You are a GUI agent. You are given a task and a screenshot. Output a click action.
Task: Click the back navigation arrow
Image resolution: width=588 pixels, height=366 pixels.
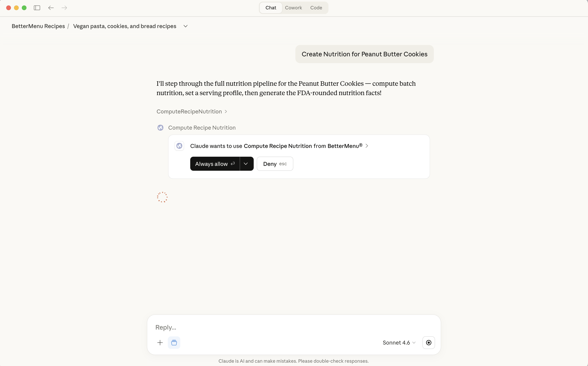click(51, 8)
